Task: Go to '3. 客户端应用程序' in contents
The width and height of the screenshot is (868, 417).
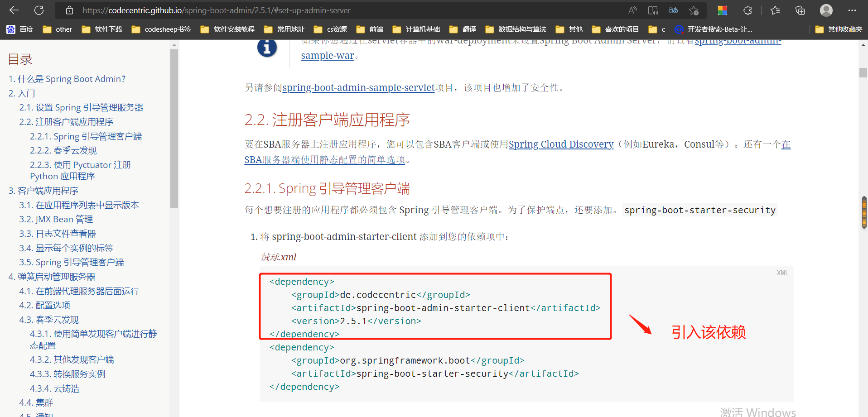Action: (43, 191)
